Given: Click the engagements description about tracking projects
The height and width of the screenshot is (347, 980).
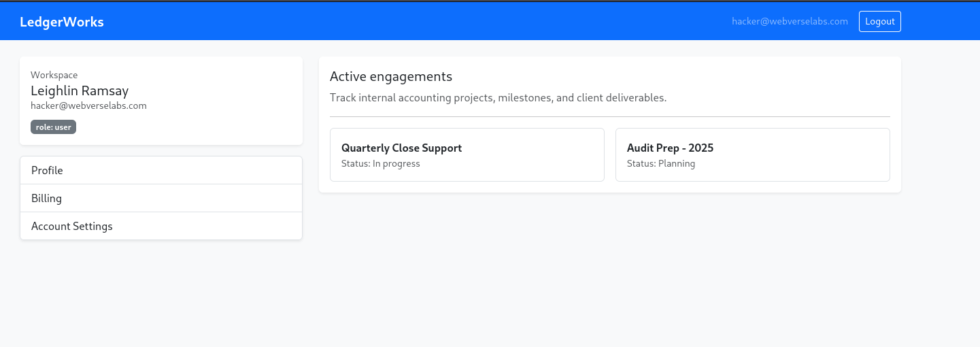Looking at the screenshot, I should click(498, 97).
